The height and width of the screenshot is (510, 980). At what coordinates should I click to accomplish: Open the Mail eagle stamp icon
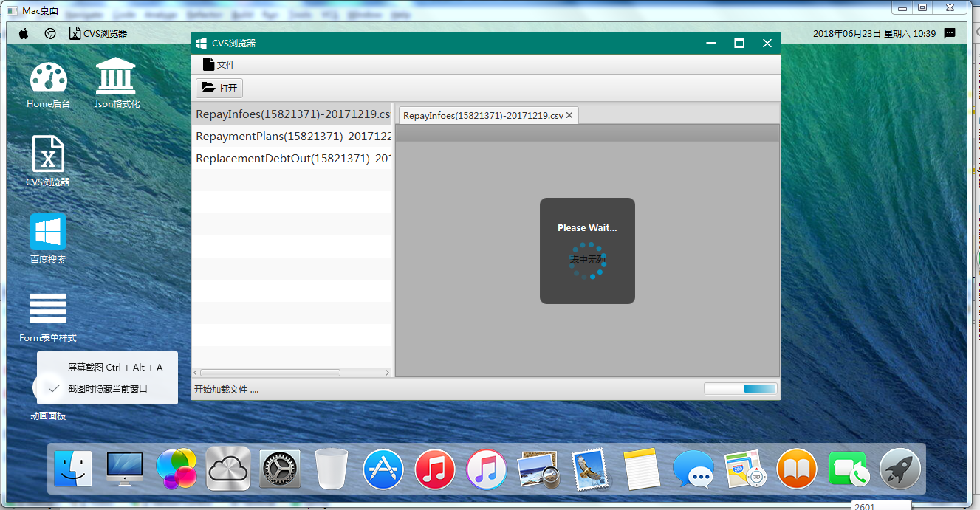click(589, 469)
